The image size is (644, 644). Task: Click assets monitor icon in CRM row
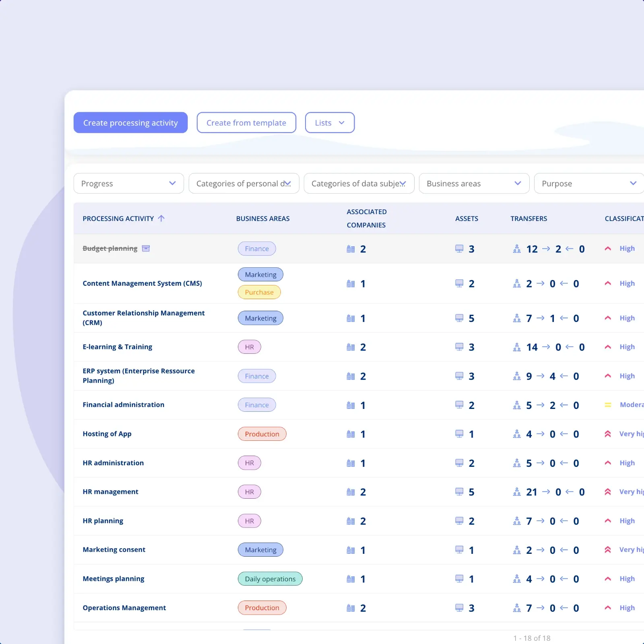click(459, 318)
